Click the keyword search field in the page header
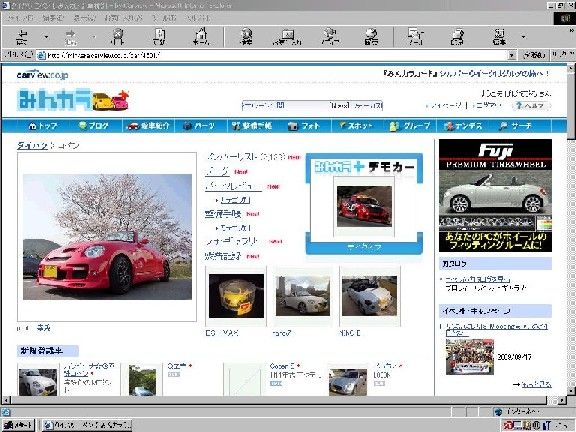Image resolution: width=576 pixels, height=432 pixels. [x=285, y=105]
